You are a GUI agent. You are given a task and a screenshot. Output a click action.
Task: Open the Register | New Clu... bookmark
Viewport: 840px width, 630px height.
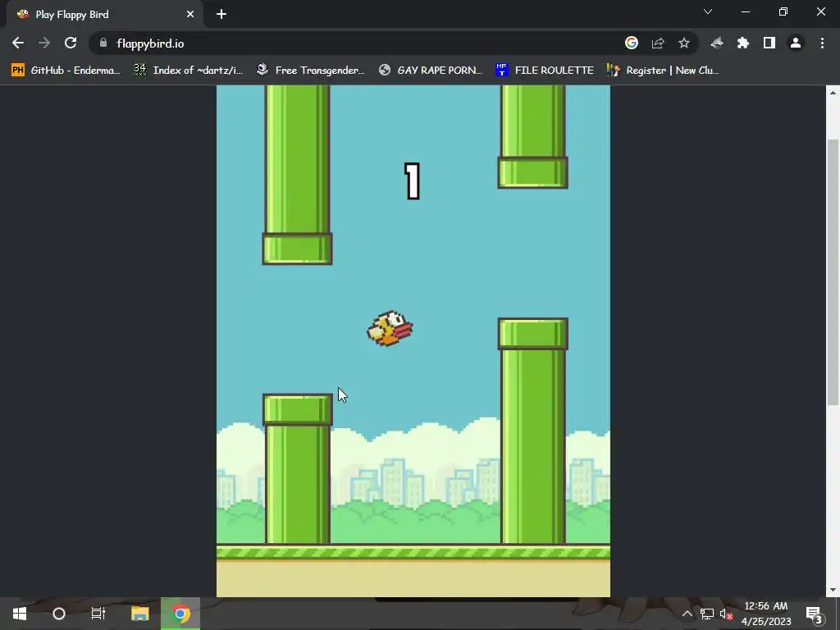pos(663,71)
